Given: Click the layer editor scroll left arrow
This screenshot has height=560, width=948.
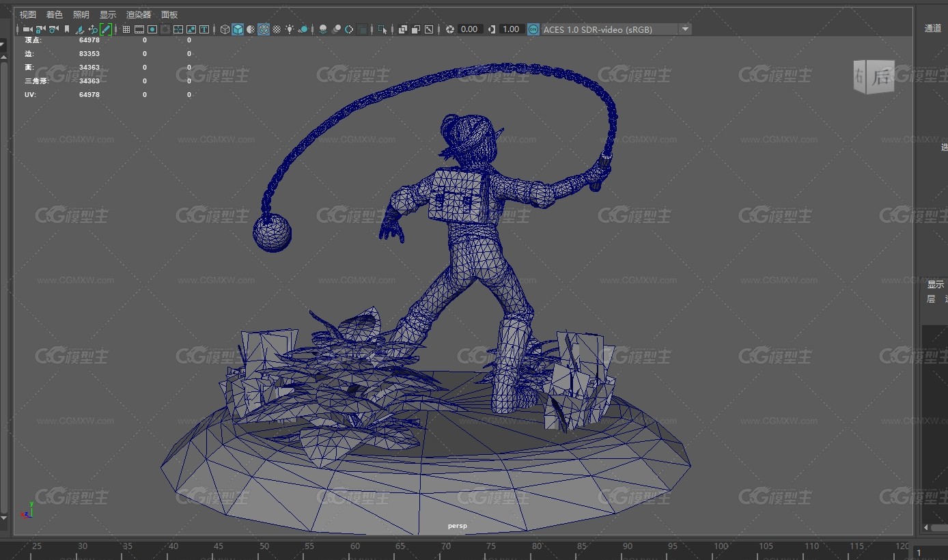Looking at the screenshot, I should click(926, 527).
